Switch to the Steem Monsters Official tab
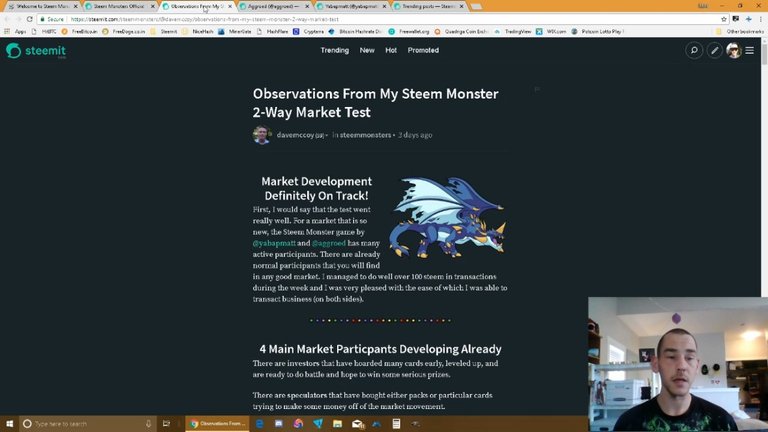768x432 pixels. [x=119, y=6]
